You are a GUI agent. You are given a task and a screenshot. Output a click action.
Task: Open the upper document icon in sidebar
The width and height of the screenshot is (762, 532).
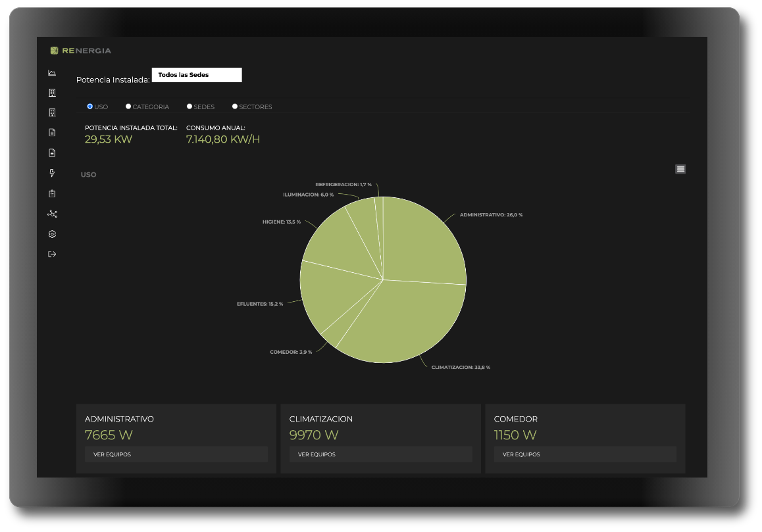[52, 133]
